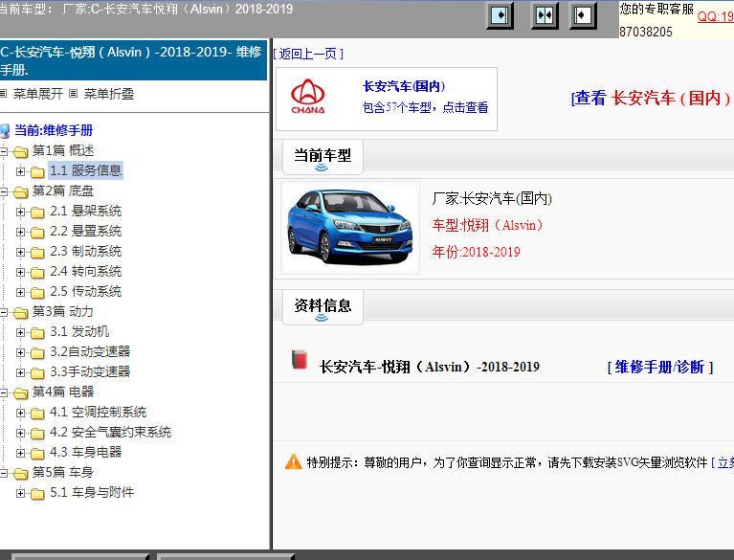The width and height of the screenshot is (734, 560).
Task: Click folder icon of 2.3 制动系统
Action: tap(37, 253)
